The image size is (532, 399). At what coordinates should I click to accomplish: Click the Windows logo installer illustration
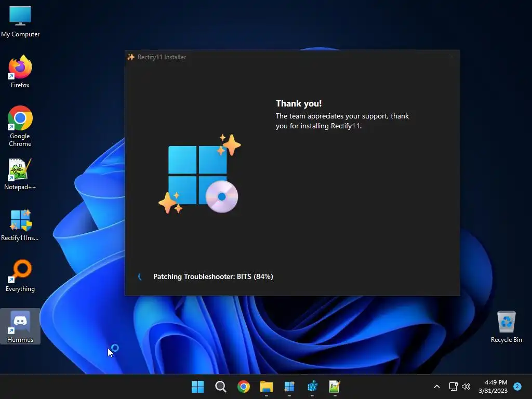pos(199,174)
